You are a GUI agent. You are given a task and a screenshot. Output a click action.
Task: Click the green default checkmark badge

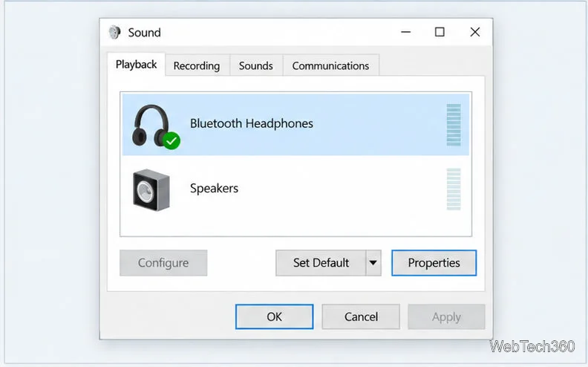tap(171, 141)
